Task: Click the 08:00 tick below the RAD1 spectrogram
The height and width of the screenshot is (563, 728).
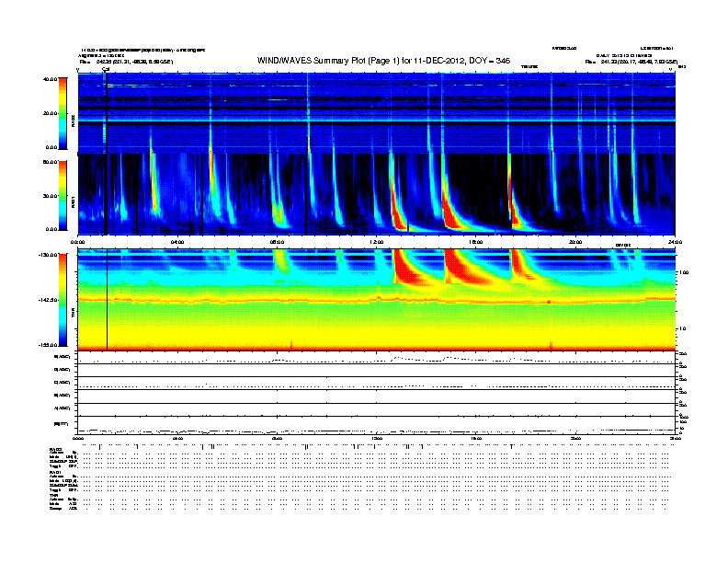Action: tap(277, 242)
